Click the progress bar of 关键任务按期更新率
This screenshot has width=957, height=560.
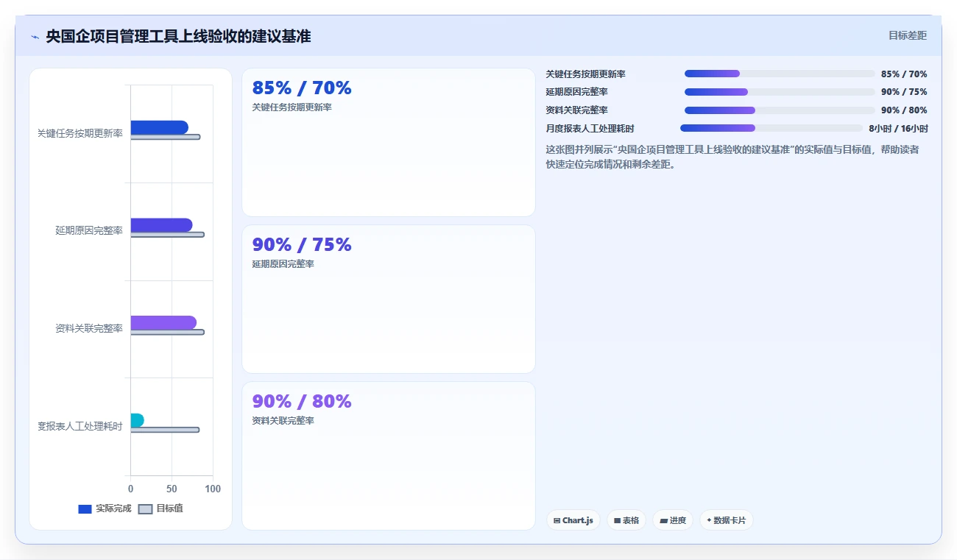click(x=780, y=74)
